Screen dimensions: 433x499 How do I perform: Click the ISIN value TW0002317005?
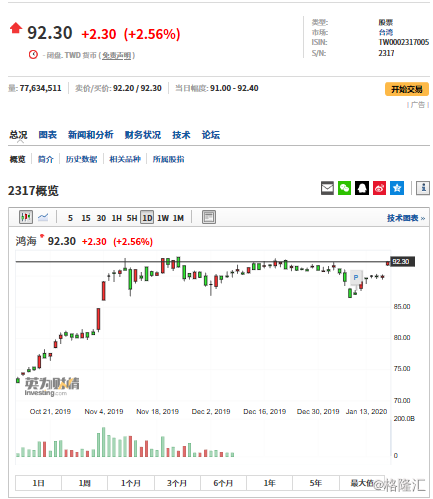pyautogui.click(x=404, y=42)
